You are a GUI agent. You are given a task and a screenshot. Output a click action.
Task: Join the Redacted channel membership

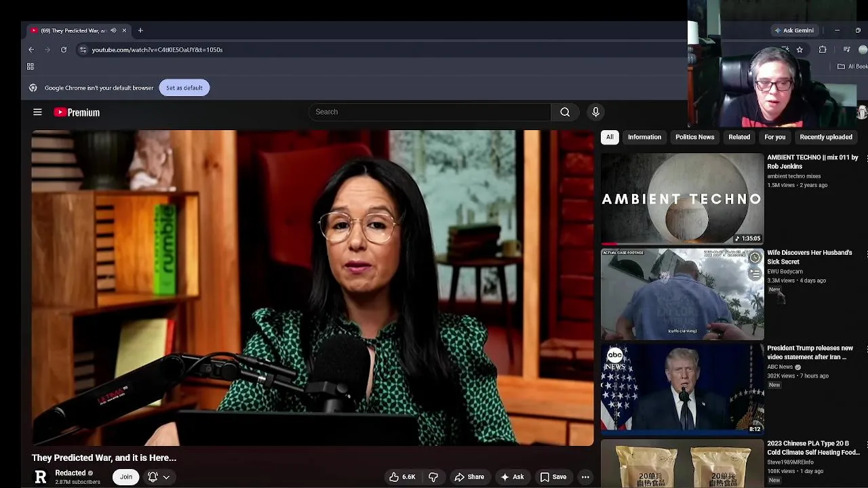pos(126,477)
